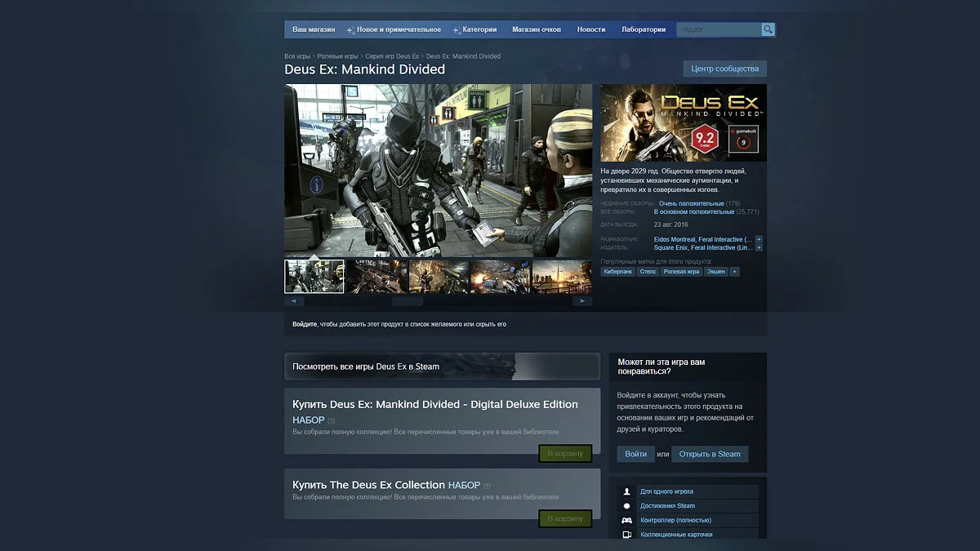980x551 pixels.
Task: Open the Центр сообщества button
Action: (x=724, y=69)
